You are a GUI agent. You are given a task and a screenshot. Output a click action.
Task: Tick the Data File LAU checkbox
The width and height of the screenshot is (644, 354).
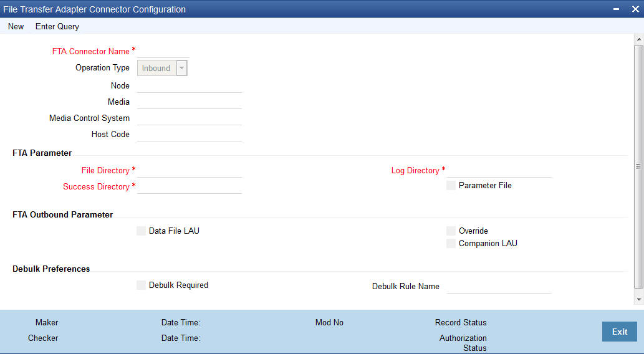142,231
